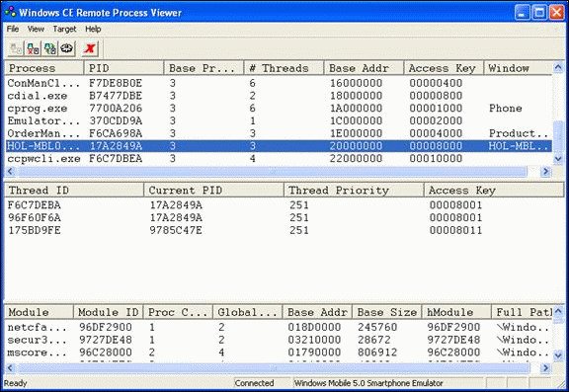The height and width of the screenshot is (392, 569).
Task: Click scroll right arrow in process list
Action: point(545,172)
